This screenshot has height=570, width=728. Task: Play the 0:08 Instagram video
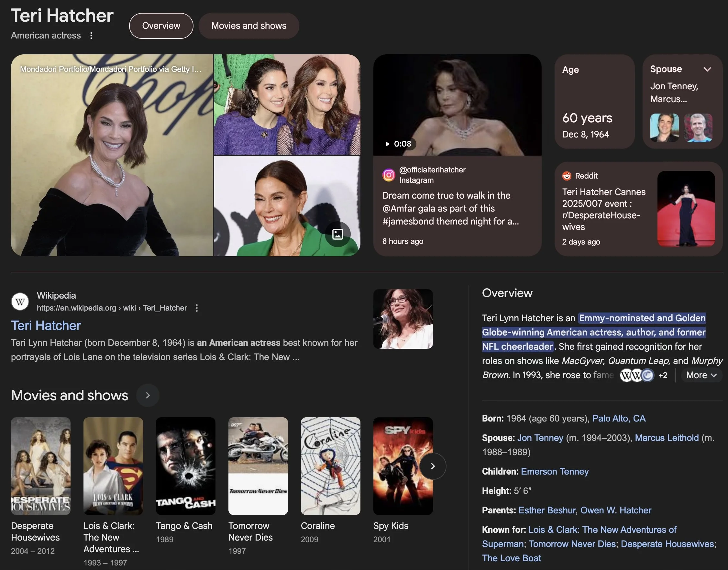pos(399,144)
